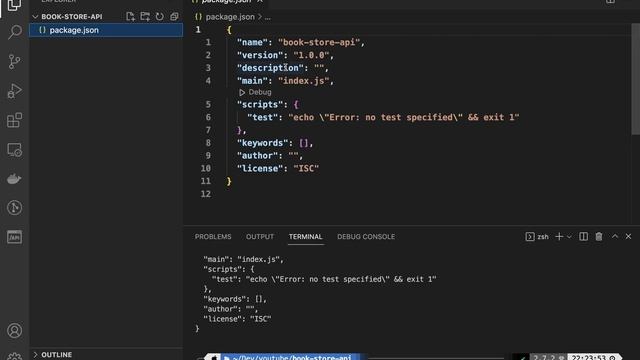Switch to the DEBUG CONSOLE tab
Screen dimensions: 640x360
366,237
